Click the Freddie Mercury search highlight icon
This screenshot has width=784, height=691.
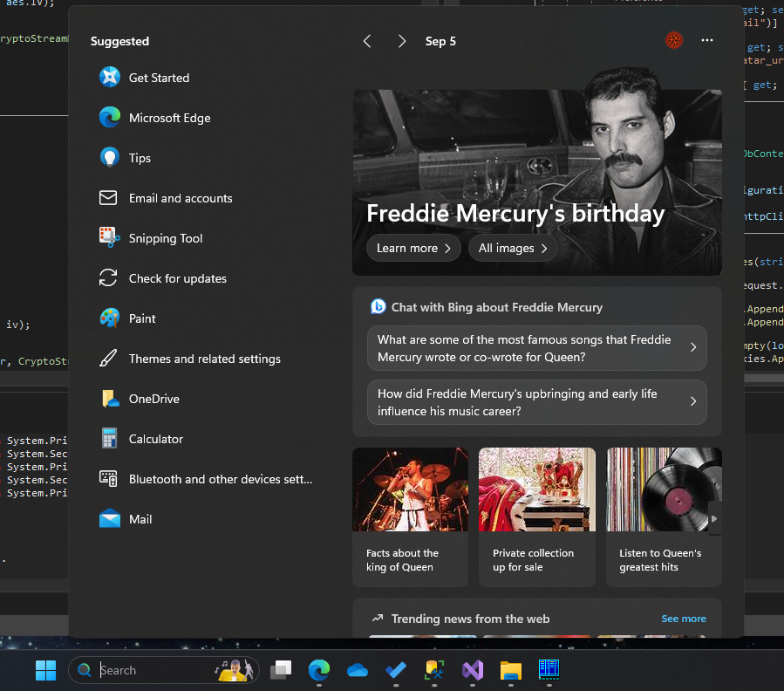coord(235,670)
